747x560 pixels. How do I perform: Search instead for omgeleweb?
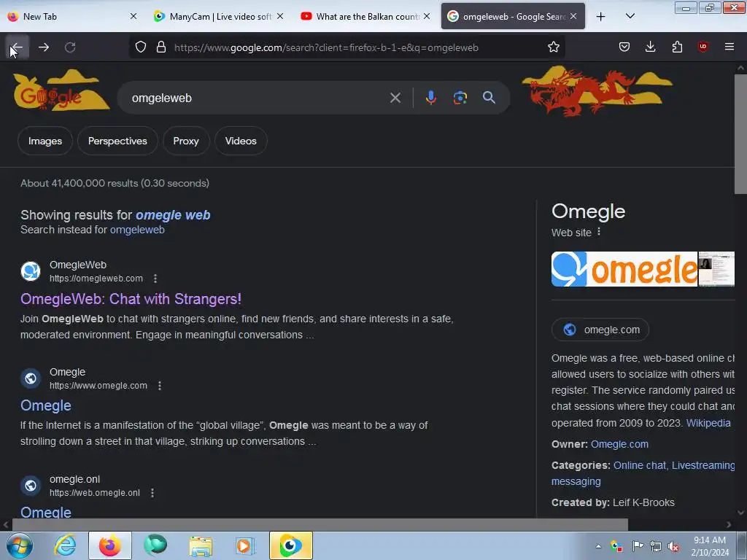(137, 230)
